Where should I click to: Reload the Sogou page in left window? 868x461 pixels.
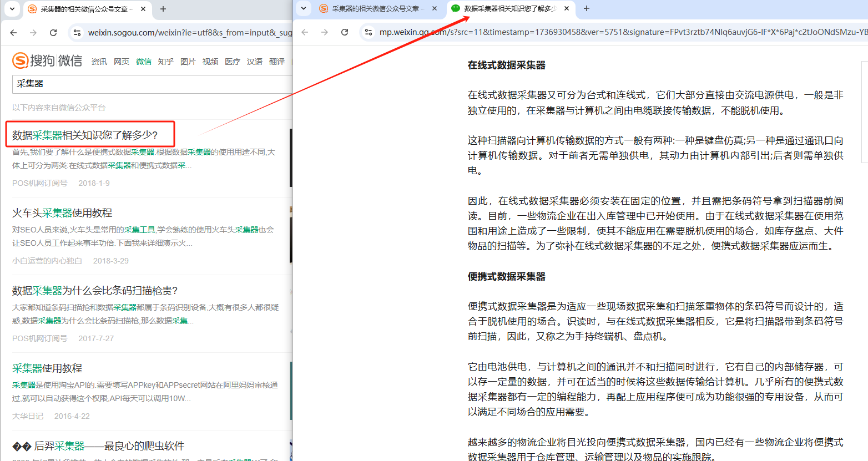(53, 33)
